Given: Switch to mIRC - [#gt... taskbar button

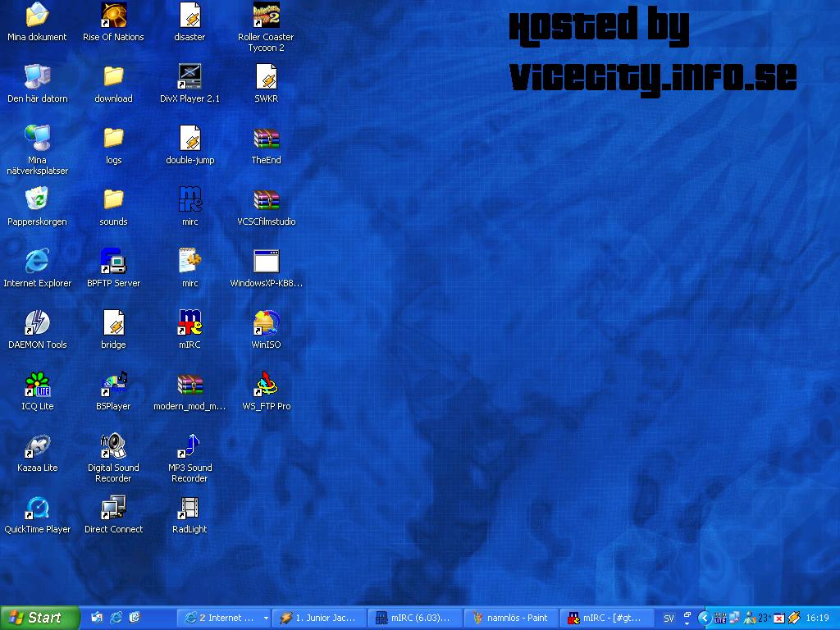Looking at the screenshot, I should 607,619.
